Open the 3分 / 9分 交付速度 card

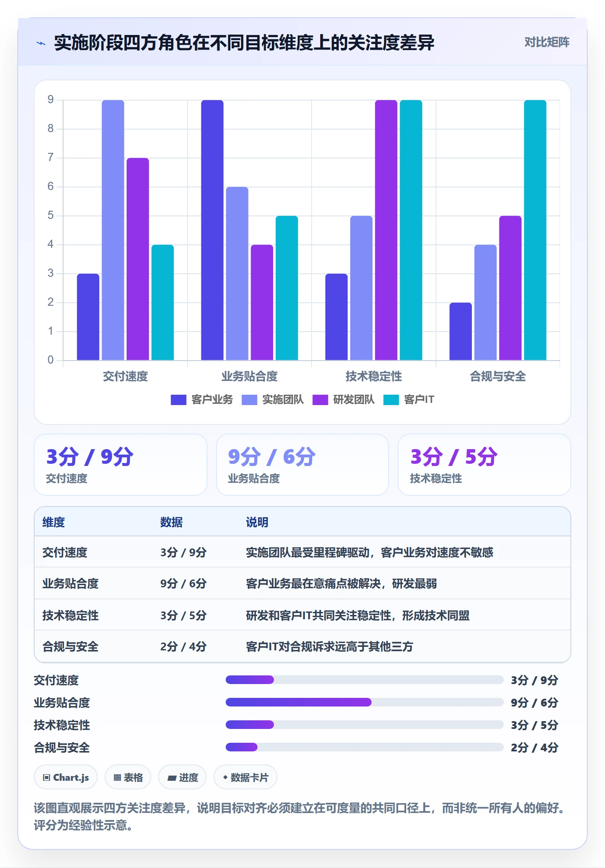121,465
